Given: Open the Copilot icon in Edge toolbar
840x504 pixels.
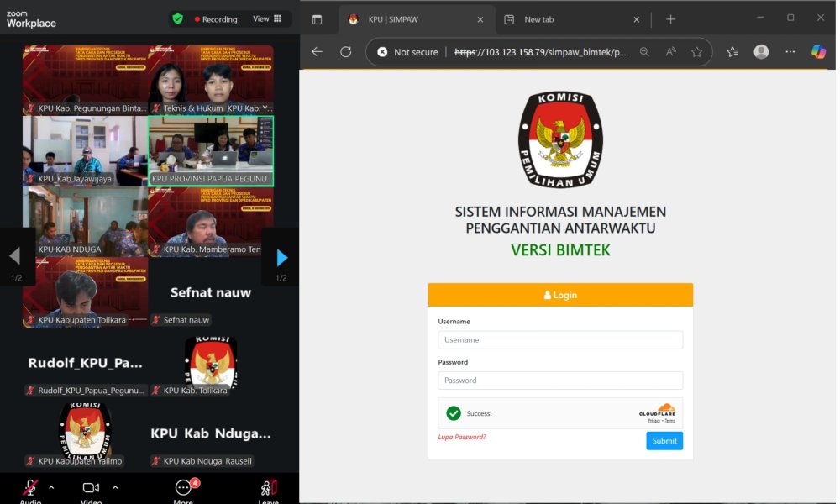Looking at the screenshot, I should (818, 52).
